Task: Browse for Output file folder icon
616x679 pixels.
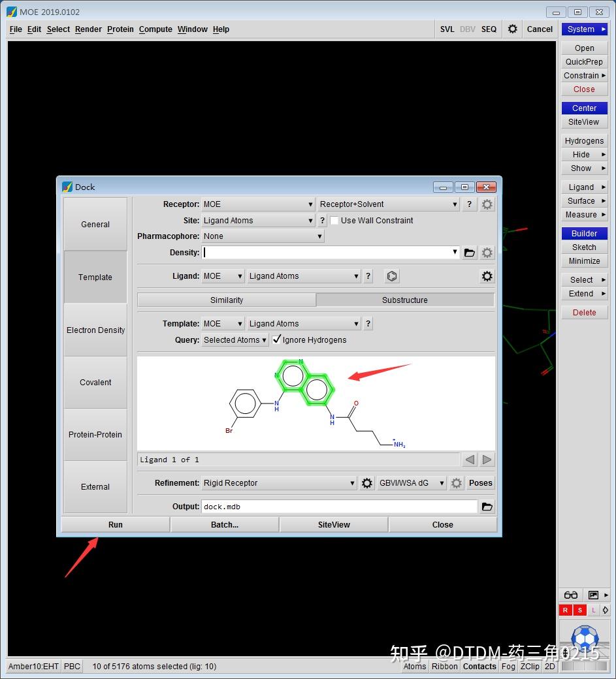Action: click(487, 507)
